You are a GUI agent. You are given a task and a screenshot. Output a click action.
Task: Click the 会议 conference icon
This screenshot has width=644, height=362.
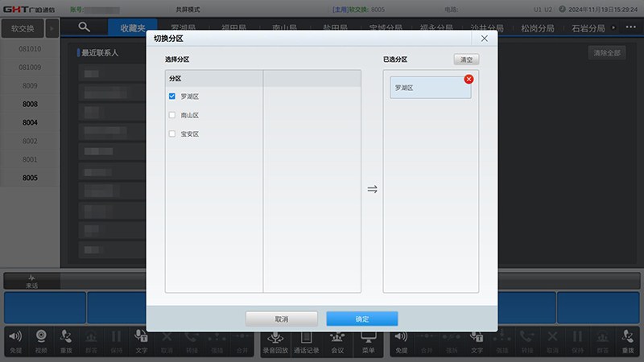click(337, 340)
